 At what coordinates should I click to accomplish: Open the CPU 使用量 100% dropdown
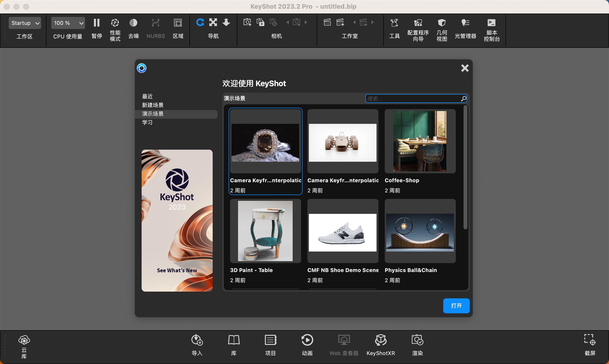coord(68,23)
